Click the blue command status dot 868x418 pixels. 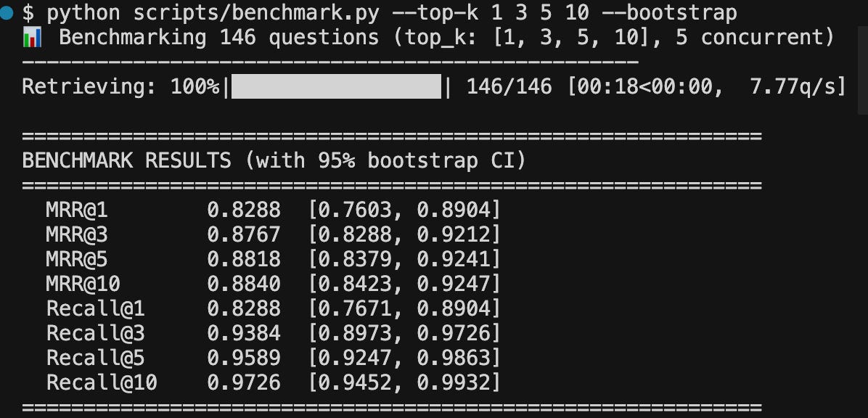(x=7, y=13)
